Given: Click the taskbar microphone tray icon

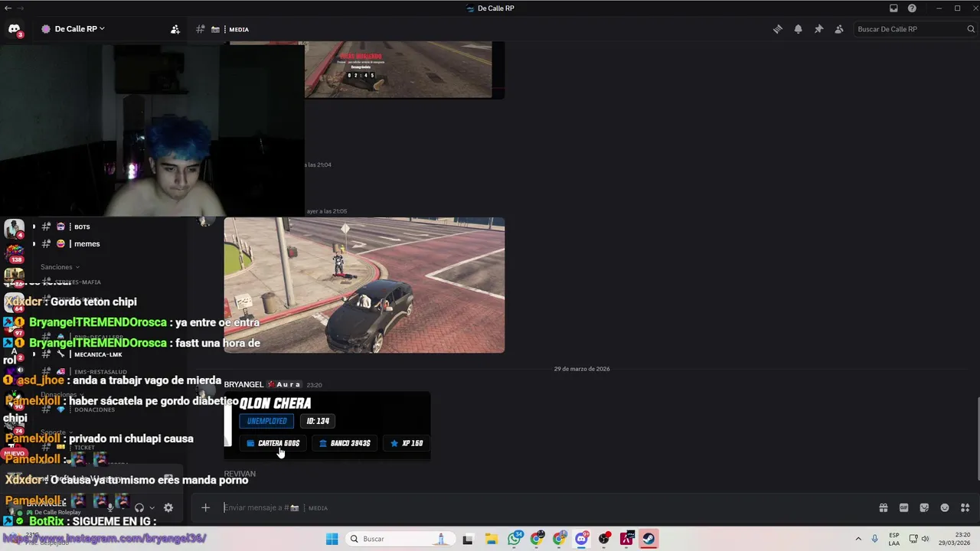Looking at the screenshot, I should click(x=874, y=539).
